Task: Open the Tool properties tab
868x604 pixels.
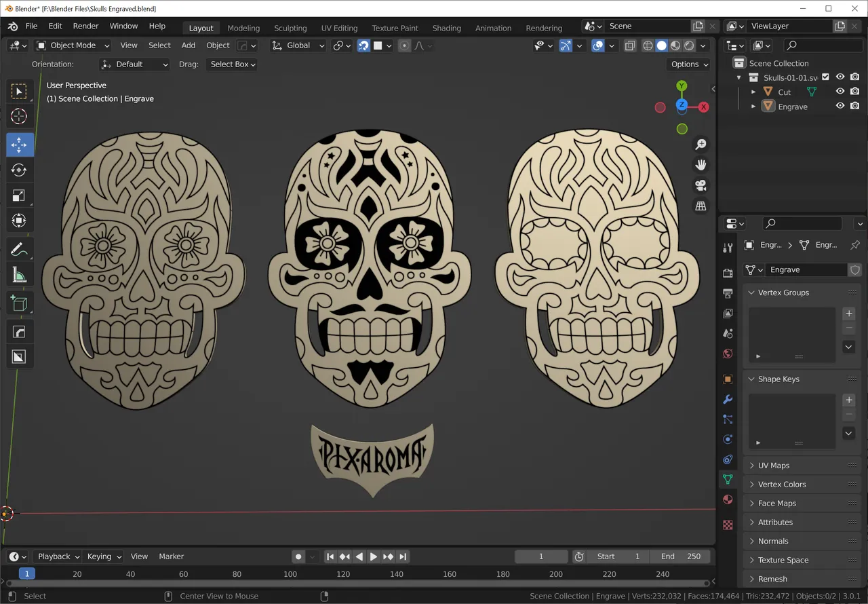Action: click(x=728, y=248)
